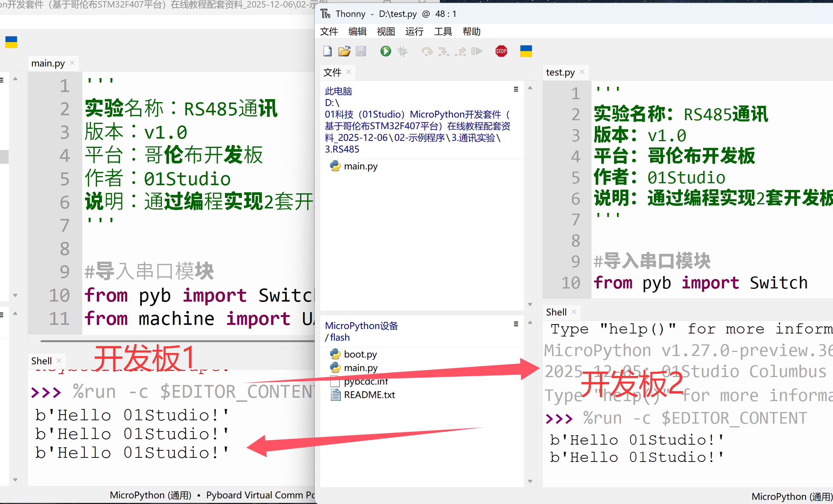Click the Ukraine flag icon in right toolbar

tap(526, 51)
